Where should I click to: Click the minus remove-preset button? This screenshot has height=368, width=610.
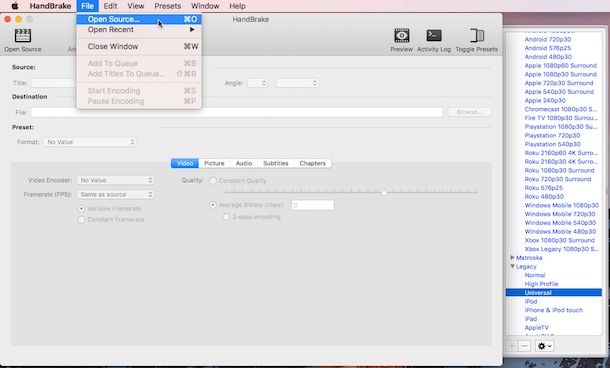tap(524, 346)
